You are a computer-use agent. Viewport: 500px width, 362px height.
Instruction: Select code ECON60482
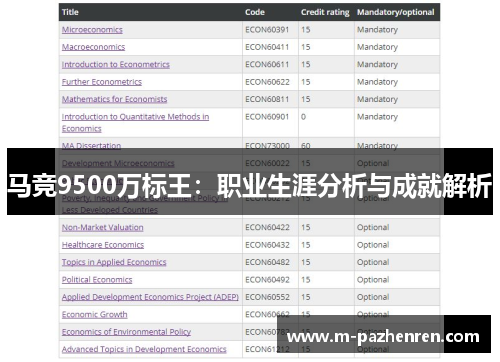coord(267,262)
